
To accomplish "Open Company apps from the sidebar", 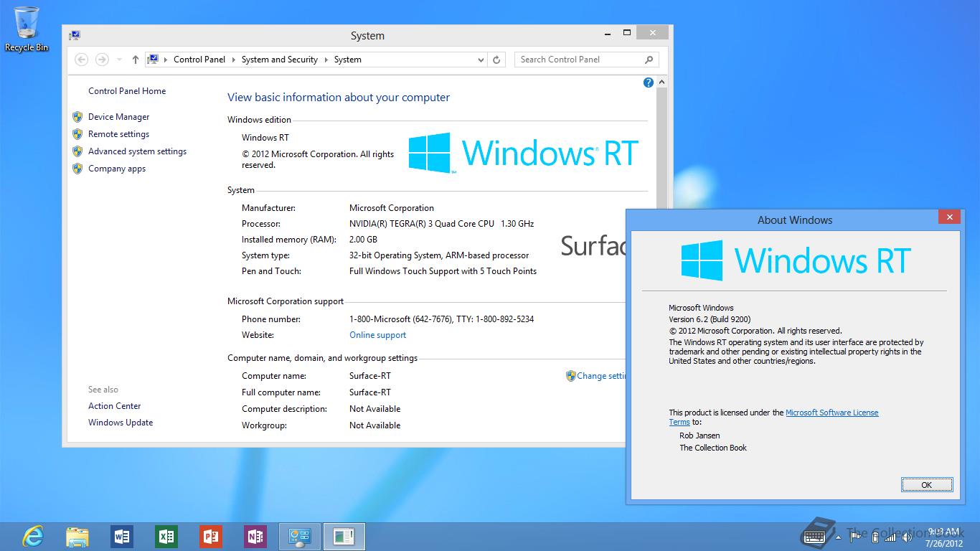I will tap(117, 169).
